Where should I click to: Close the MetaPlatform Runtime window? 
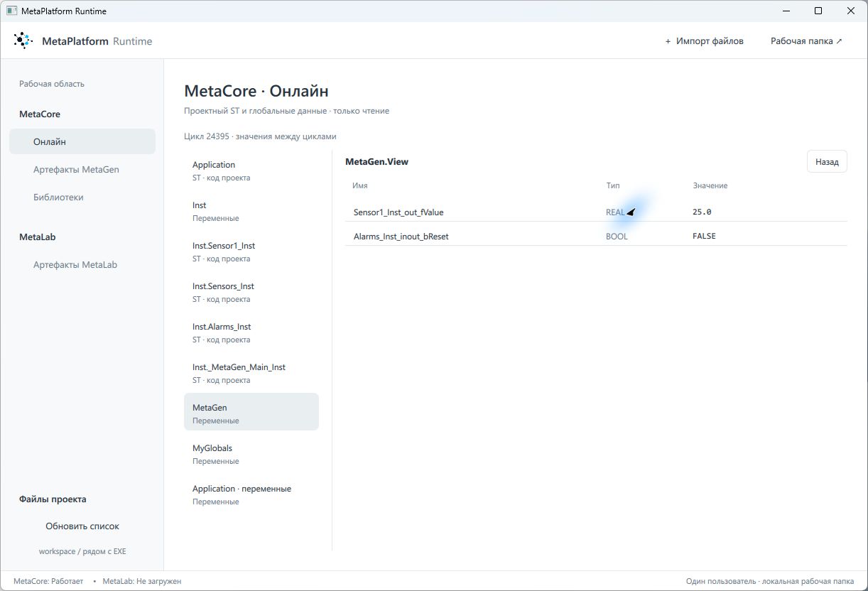(x=851, y=11)
